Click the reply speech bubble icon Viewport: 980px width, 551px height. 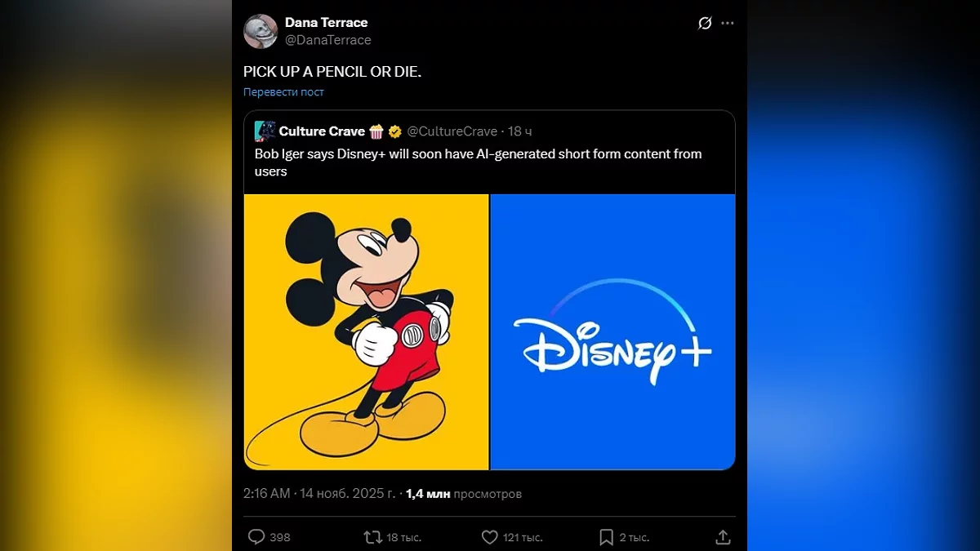pyautogui.click(x=256, y=537)
